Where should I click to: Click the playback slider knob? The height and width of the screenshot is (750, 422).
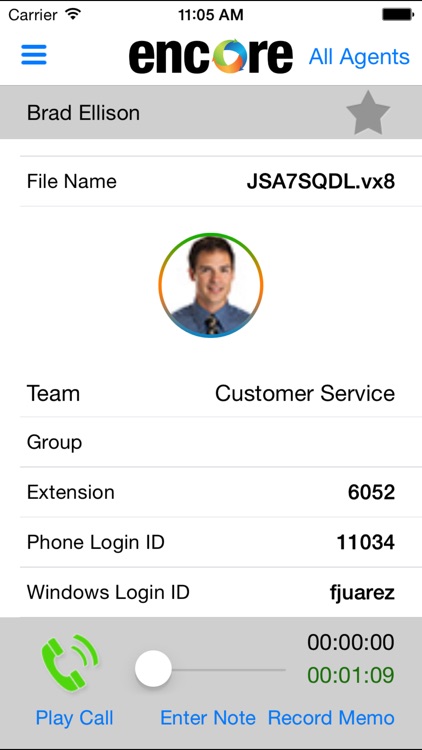153,669
